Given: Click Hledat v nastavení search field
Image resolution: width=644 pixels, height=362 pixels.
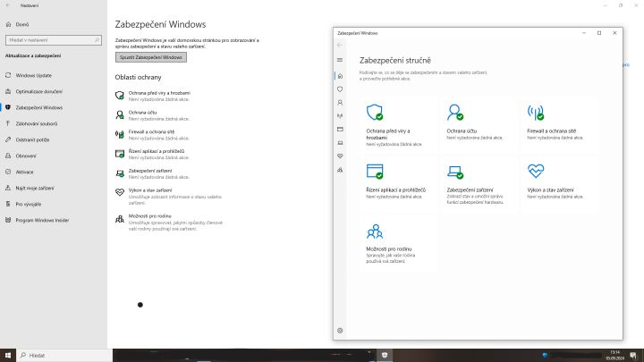Looking at the screenshot, I should click(54, 40).
